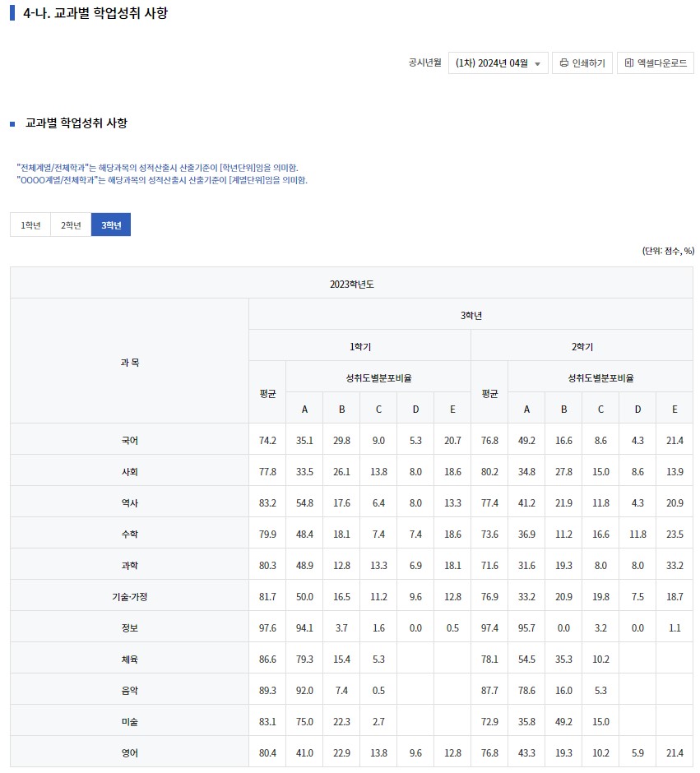Screen dimensions: 700x773
Task: Click the 체육 subject cell
Action: (x=129, y=659)
